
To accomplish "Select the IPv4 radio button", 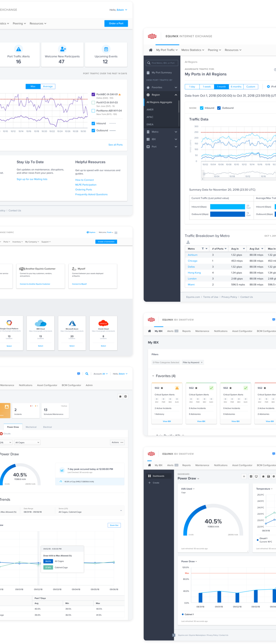I will coord(268,87).
